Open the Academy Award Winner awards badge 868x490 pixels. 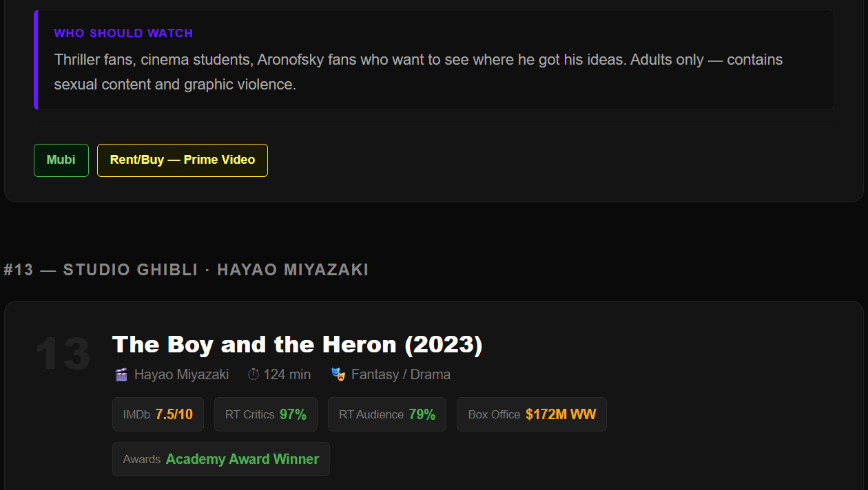[x=220, y=458]
